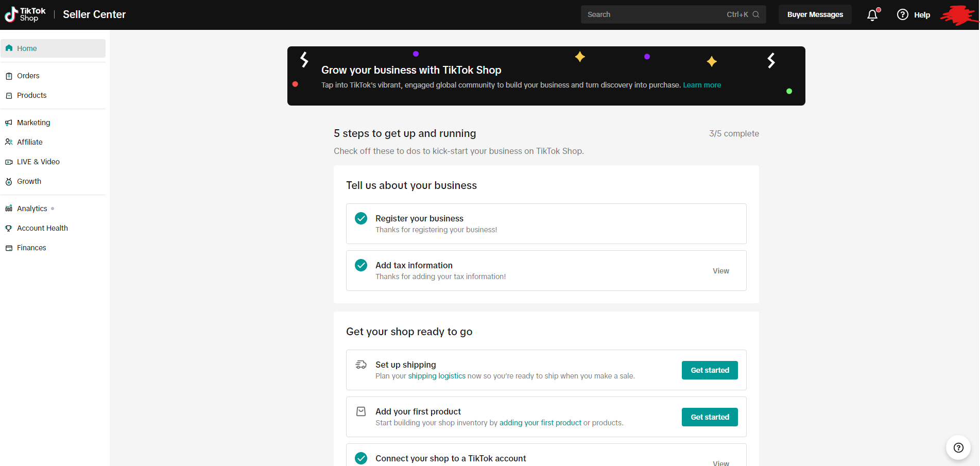Viewport: 980px width, 466px height.
Task: Click the Register your business title
Action: tap(419, 218)
